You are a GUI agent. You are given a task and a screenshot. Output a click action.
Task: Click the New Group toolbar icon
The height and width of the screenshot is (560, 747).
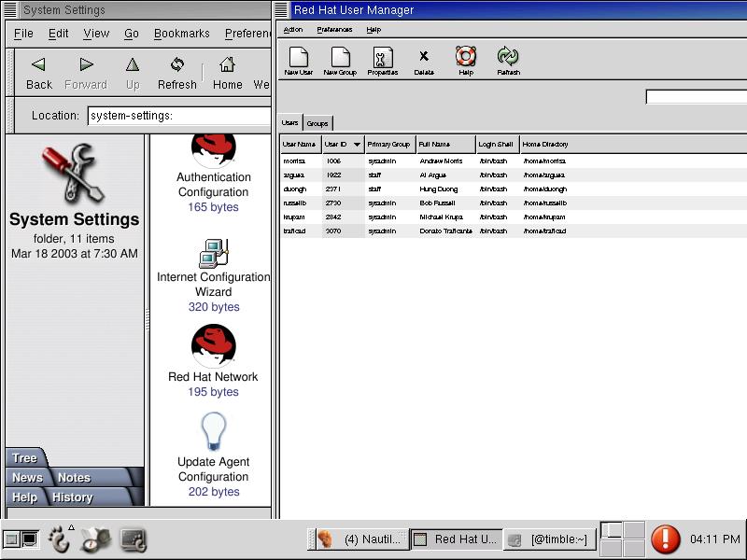click(340, 60)
